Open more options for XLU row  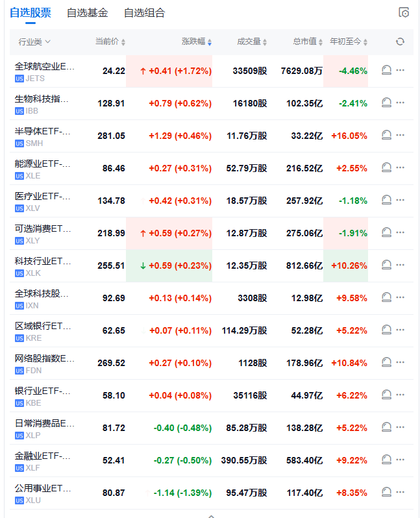coord(400,492)
